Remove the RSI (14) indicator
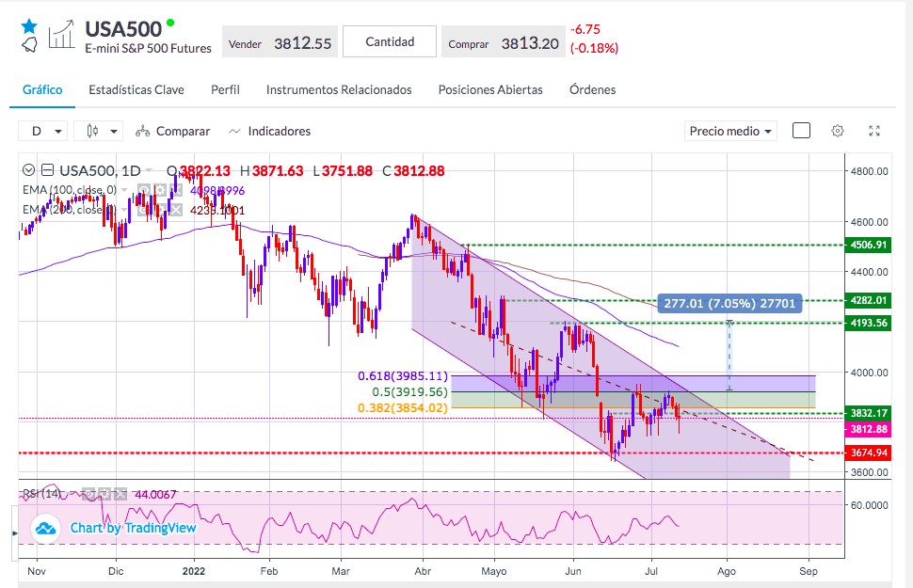Viewport: 913px width, 588px height. 120,494
